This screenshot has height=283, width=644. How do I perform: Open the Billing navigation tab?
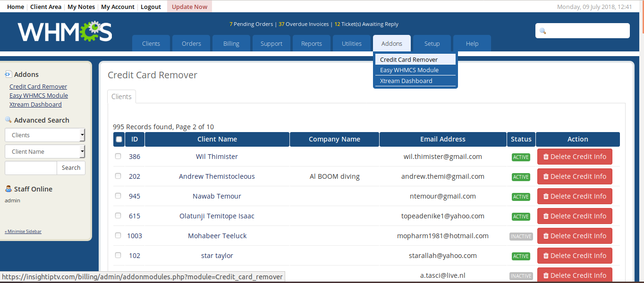pyautogui.click(x=231, y=43)
